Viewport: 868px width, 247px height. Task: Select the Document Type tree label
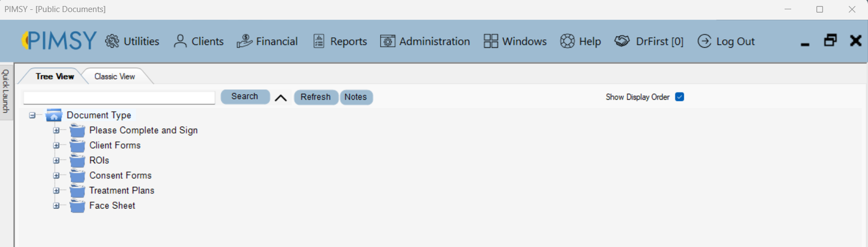coord(99,115)
